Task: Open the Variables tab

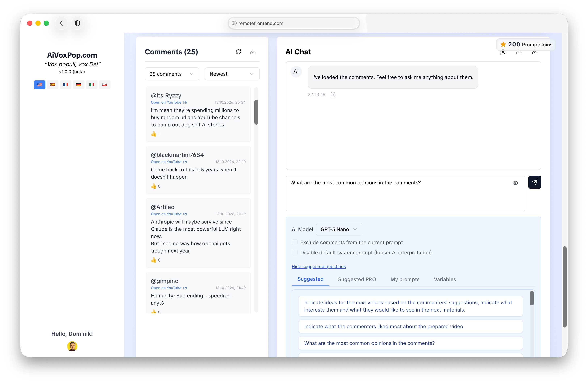Action: (445, 279)
